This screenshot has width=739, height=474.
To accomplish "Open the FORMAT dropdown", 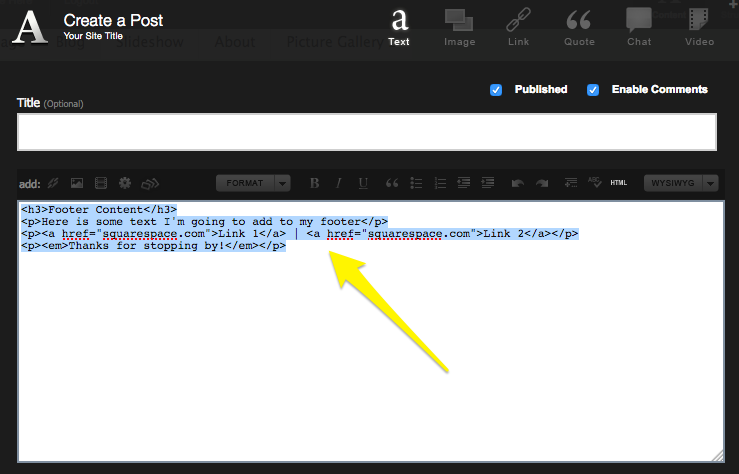I will coord(245,183).
